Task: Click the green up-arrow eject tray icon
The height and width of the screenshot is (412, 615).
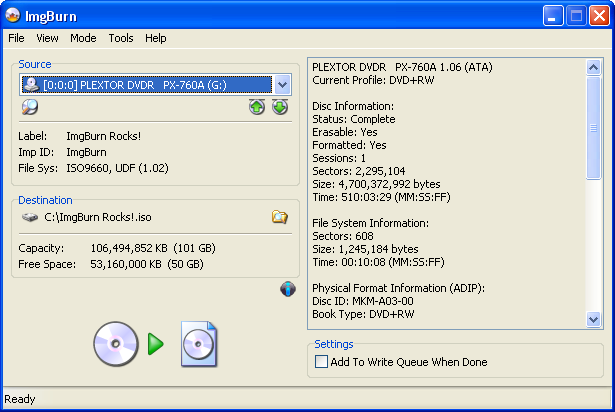Action: (x=257, y=107)
